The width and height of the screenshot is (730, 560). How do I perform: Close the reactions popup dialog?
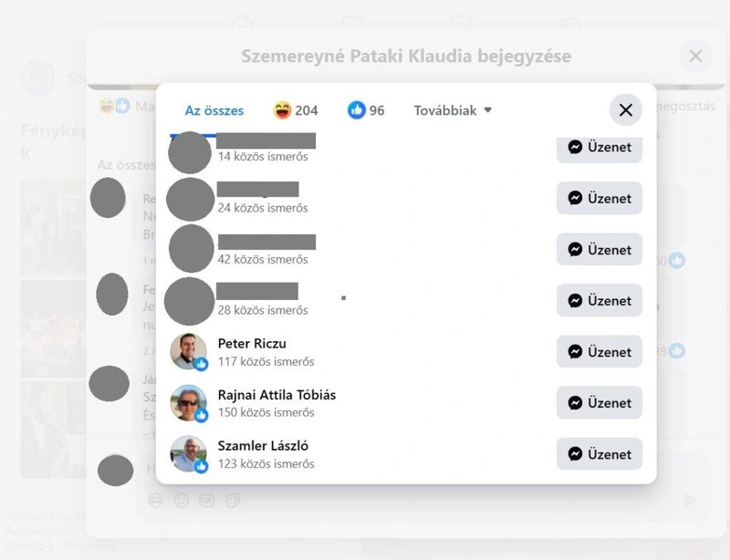[626, 109]
